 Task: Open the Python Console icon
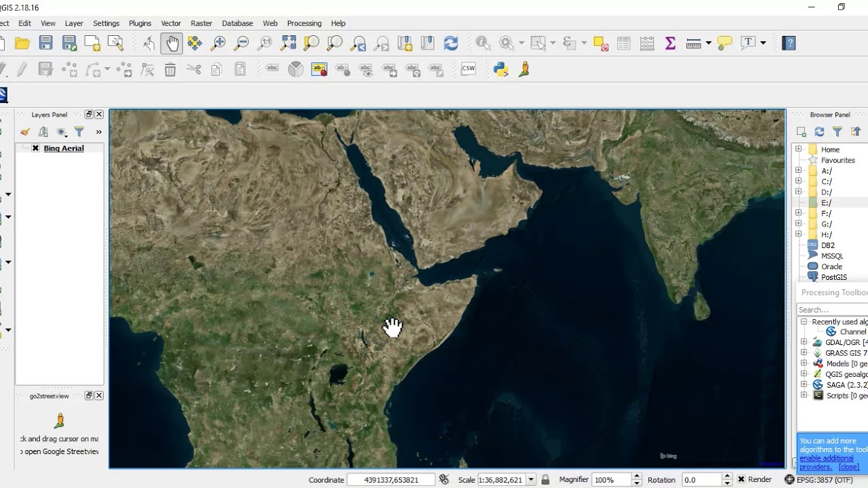click(501, 69)
